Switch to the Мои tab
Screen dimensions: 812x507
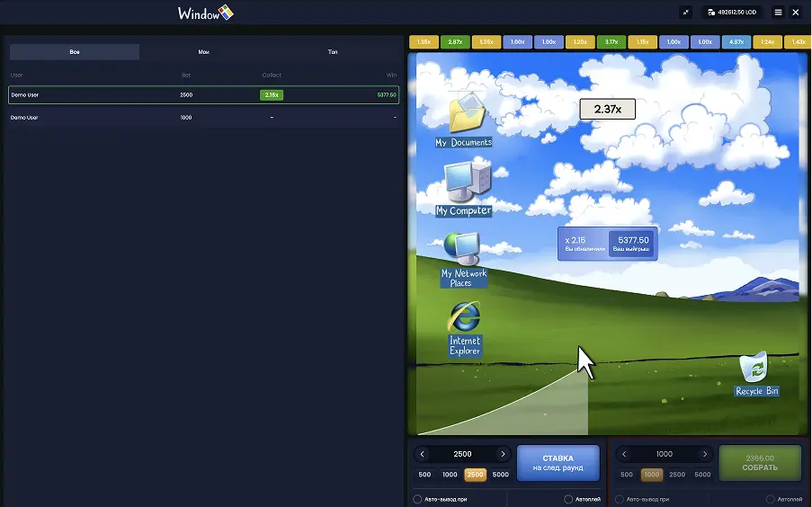[203, 52]
